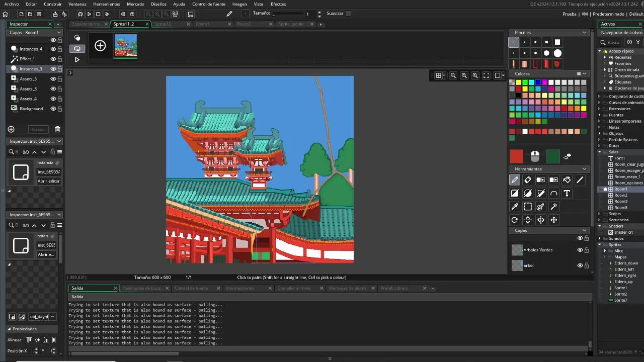Hide the arbol image layer
The image size is (644, 362).
coord(580,265)
